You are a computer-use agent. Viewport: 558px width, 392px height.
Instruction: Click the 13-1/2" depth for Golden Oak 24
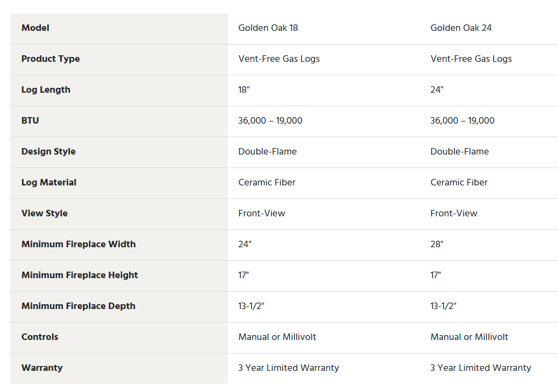[x=444, y=306]
